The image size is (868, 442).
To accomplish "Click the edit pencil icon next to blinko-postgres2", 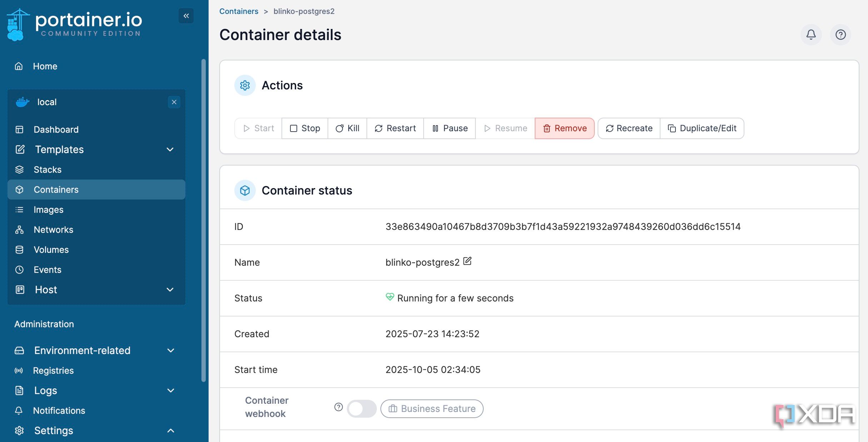I will pos(467,261).
